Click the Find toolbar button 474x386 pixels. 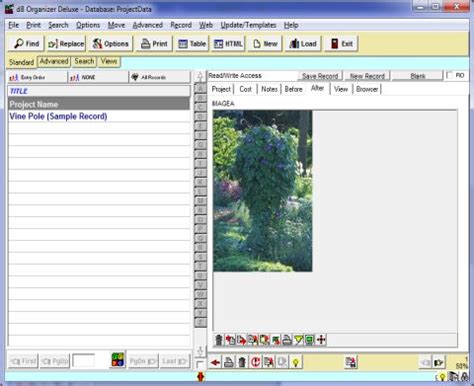click(26, 44)
